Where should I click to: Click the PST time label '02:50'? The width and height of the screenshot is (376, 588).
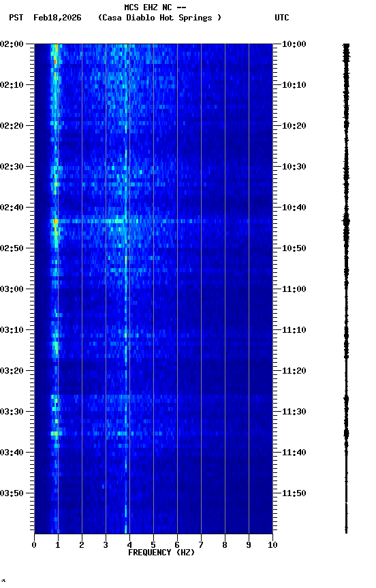click(12, 248)
